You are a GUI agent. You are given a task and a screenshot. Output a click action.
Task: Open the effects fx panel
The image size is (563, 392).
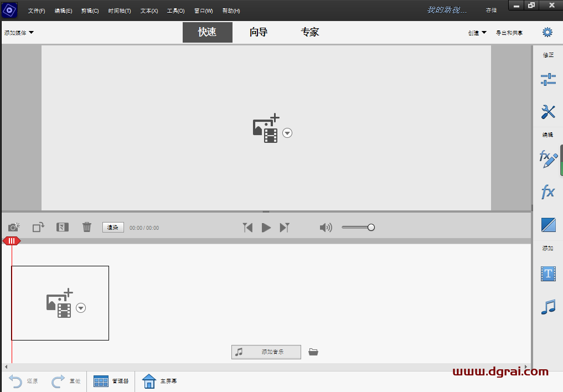pyautogui.click(x=547, y=192)
